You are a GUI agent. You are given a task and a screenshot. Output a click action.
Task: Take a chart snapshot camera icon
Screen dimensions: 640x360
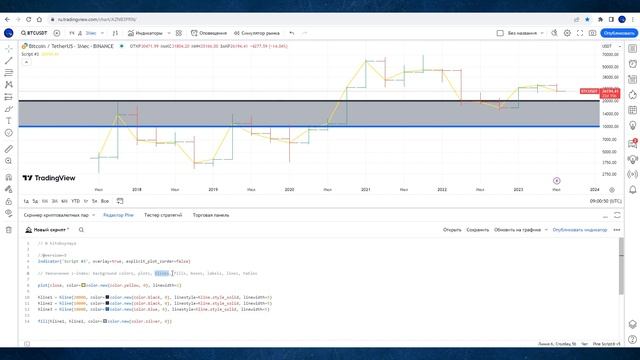click(592, 33)
